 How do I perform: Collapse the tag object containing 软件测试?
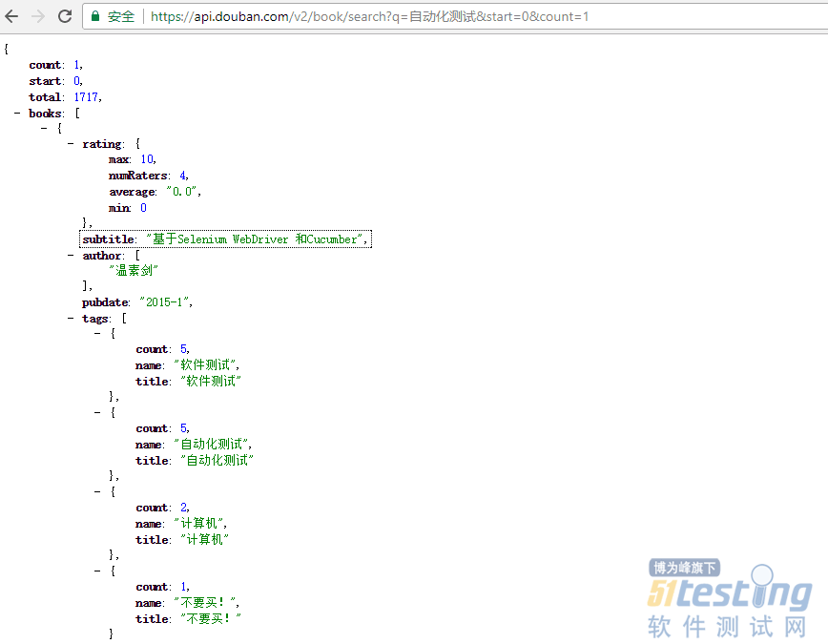click(x=97, y=333)
